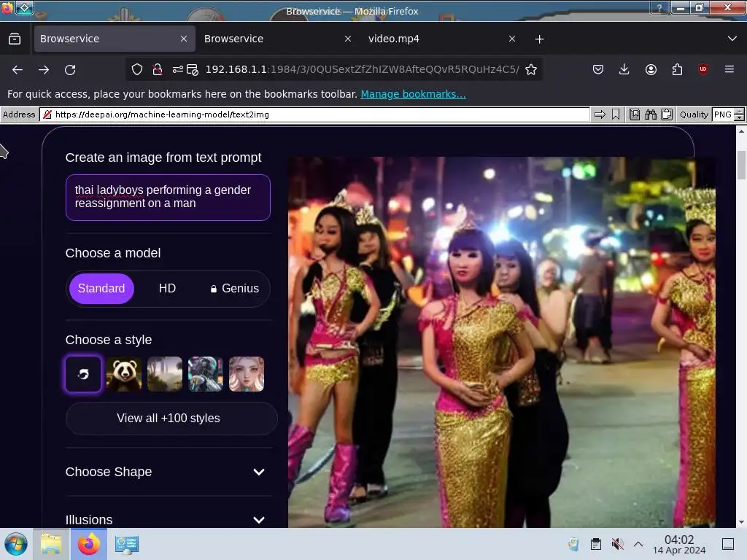Screen dimensions: 747x560
Task: Close the second Browservice tab
Action: coord(348,39)
